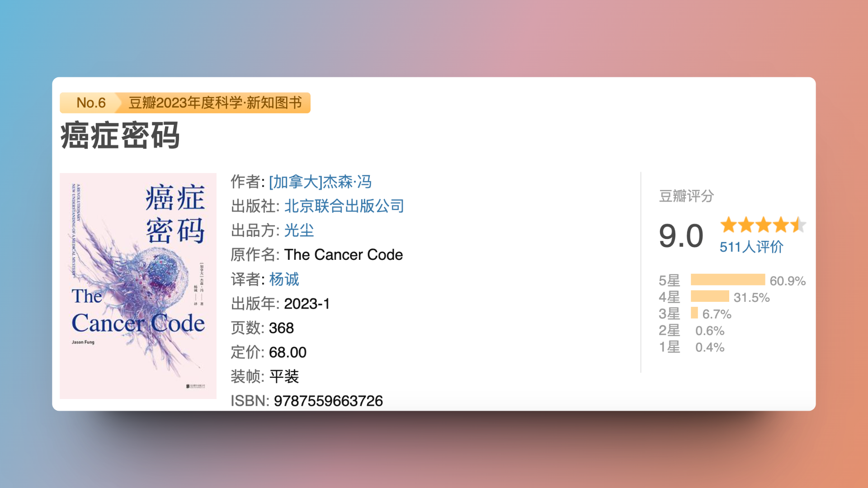The image size is (868, 488).
Task: Open 豆瓣2023年度科学·新知图书 list link
Action: [x=215, y=103]
